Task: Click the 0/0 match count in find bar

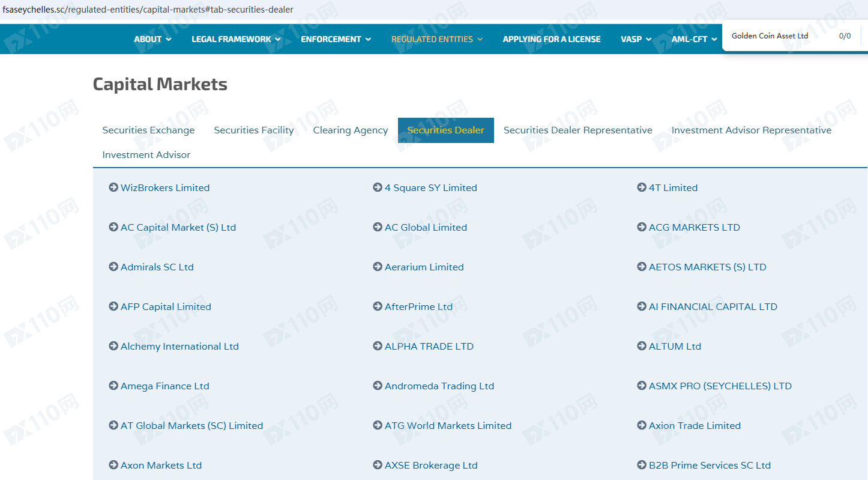Action: coord(845,36)
